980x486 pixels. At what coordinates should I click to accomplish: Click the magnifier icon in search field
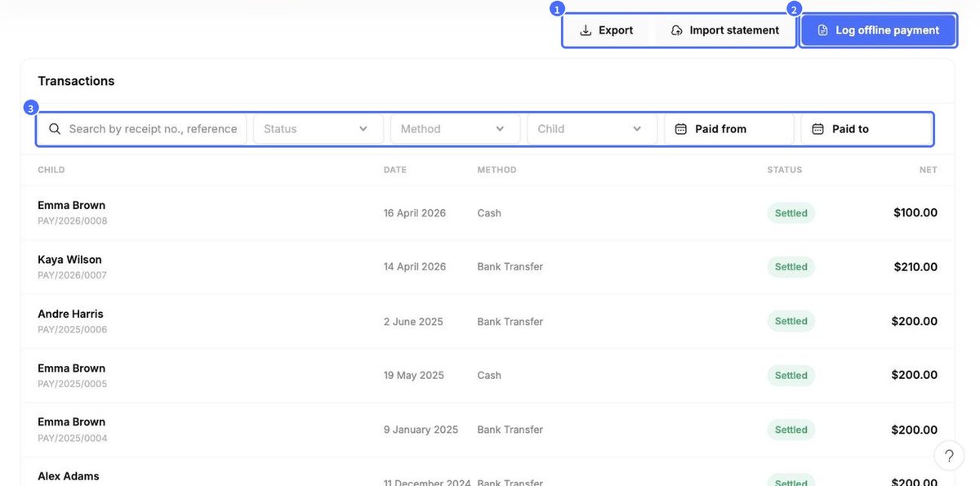point(55,129)
